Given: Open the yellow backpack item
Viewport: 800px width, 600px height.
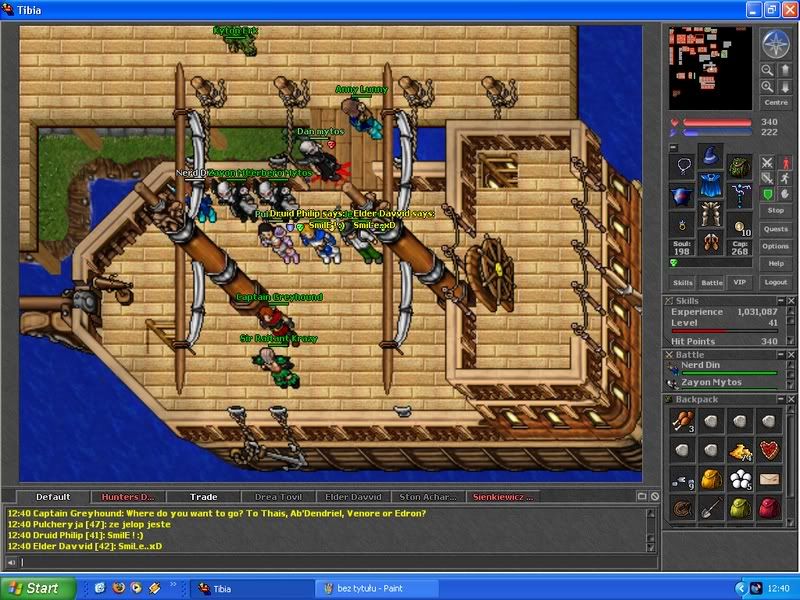Looking at the screenshot, I should point(711,479).
